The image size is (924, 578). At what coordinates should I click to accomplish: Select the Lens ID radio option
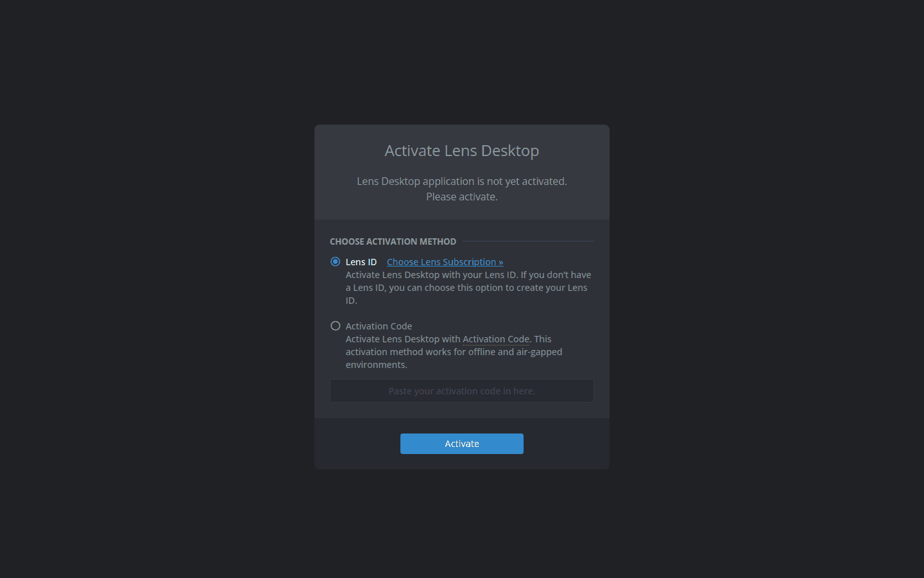pos(335,261)
